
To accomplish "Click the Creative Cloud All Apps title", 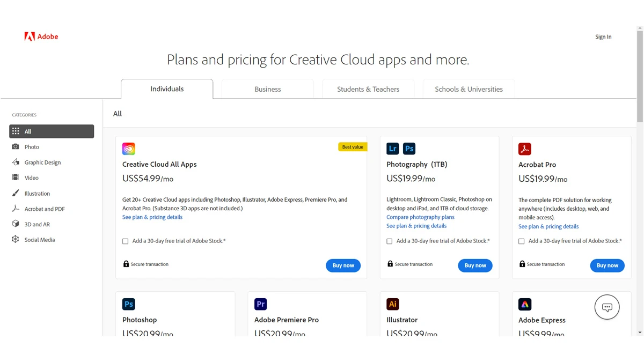I will click(x=159, y=164).
